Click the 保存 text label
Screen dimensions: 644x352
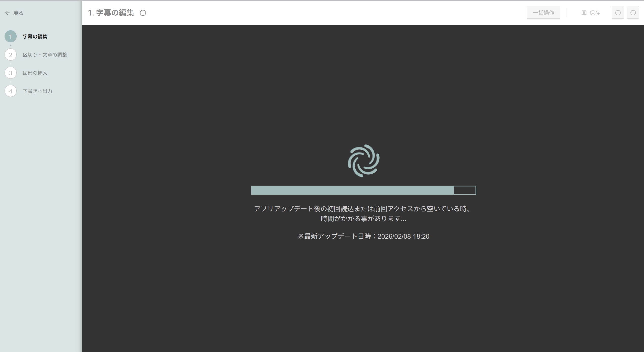tap(595, 13)
